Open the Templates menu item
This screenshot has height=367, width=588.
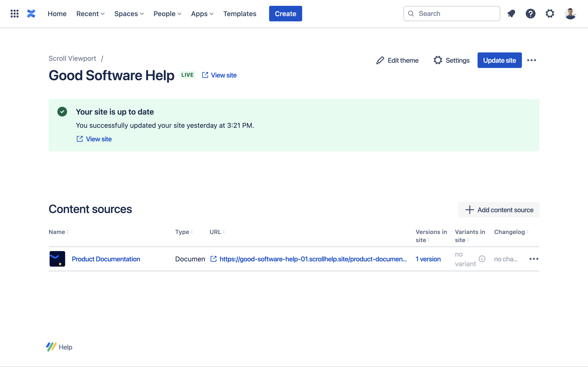coord(240,14)
